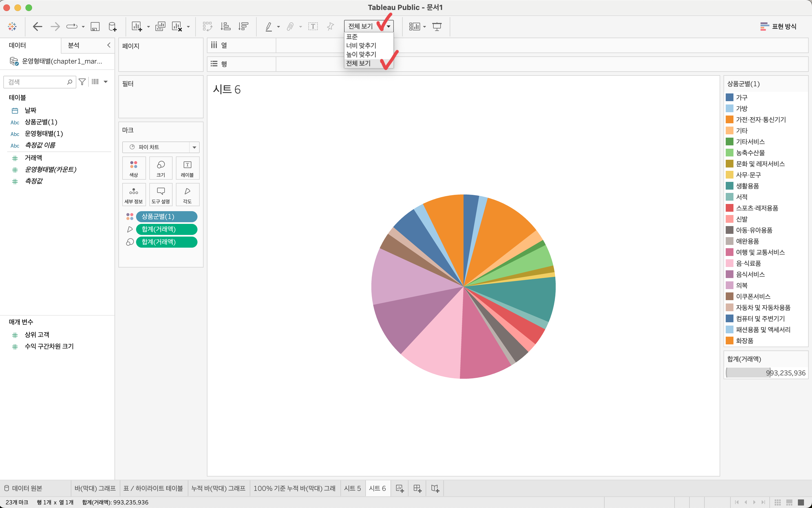Click the Add new data source icon
Viewport: 812px width, 508px height.
coord(113,27)
